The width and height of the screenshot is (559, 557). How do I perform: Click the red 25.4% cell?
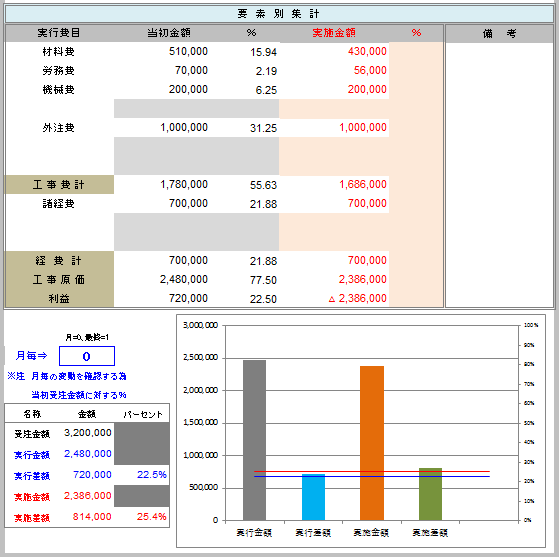point(152,516)
